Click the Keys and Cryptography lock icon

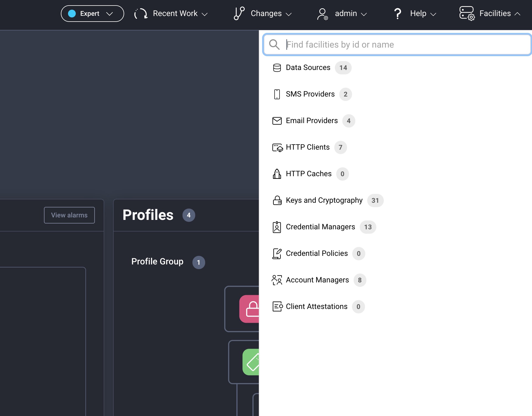(x=277, y=201)
